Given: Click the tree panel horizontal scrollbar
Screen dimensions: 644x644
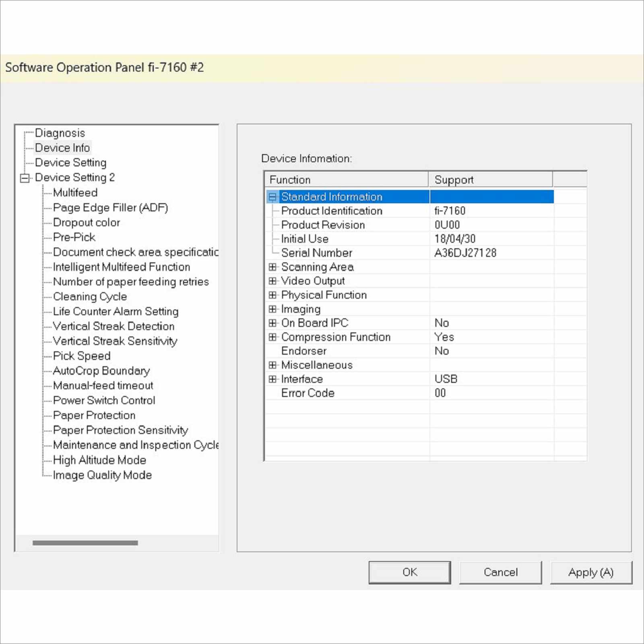Looking at the screenshot, I should pos(85,543).
